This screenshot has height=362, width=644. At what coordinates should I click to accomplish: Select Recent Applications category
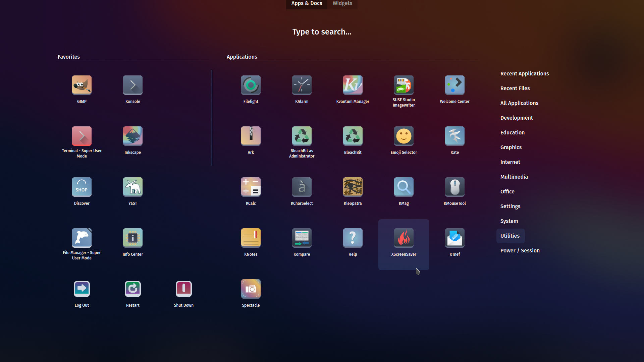[x=525, y=74]
